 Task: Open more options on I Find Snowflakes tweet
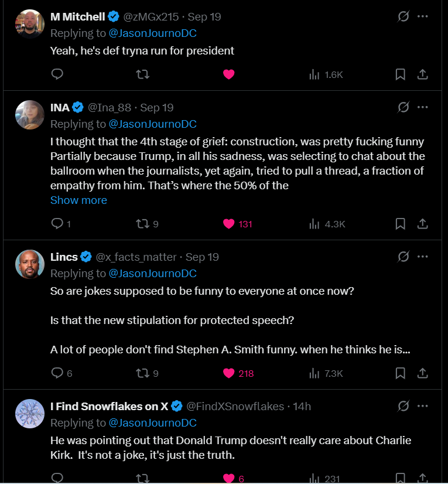coord(423,406)
